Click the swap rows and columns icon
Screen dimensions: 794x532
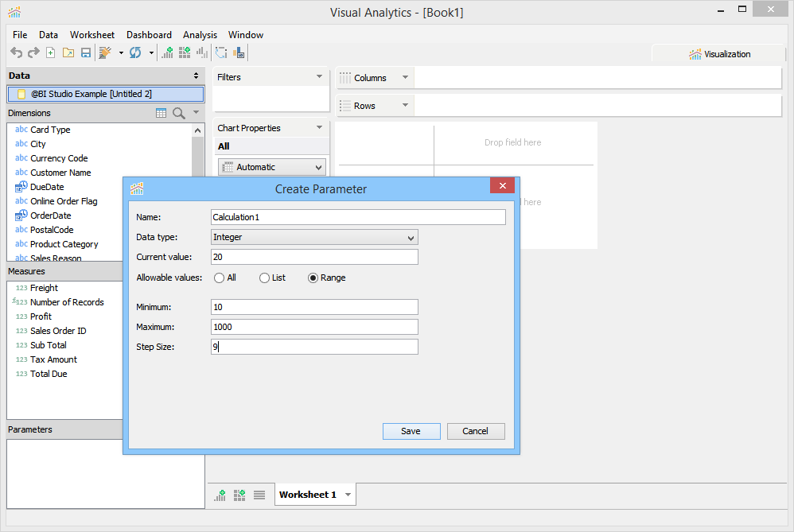click(x=221, y=52)
